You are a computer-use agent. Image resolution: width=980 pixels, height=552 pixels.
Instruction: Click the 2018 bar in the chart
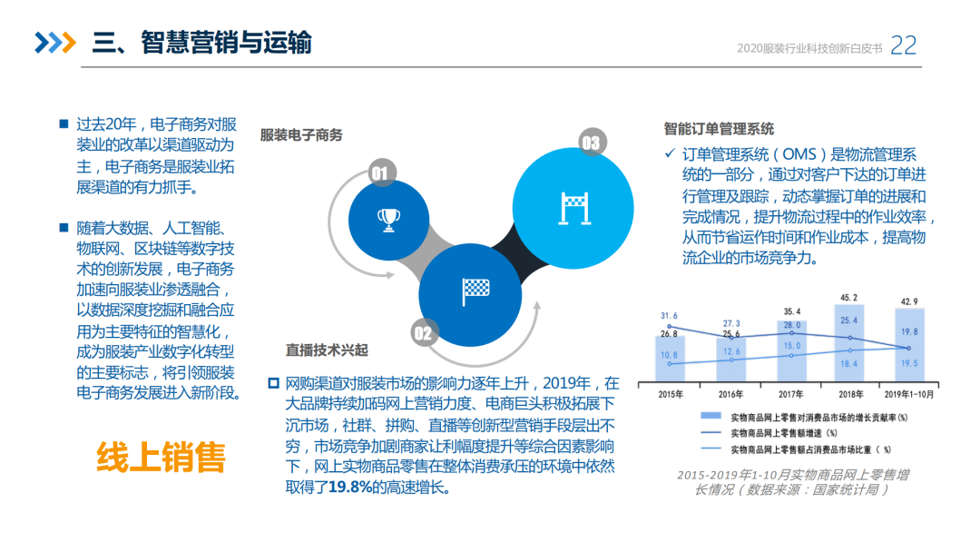pyautogui.click(x=849, y=342)
